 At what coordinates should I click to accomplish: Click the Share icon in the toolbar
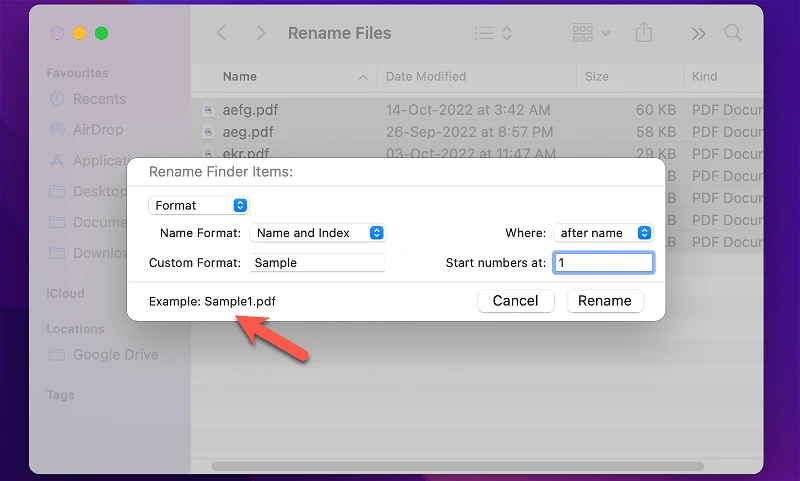644,32
